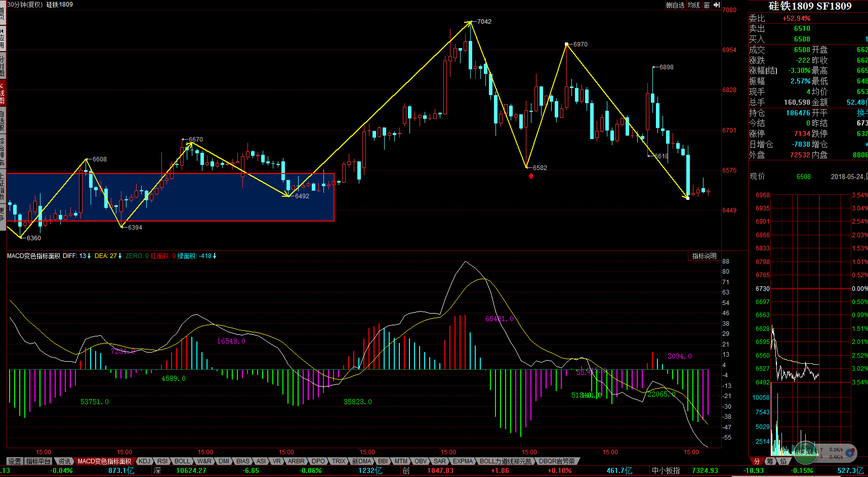Click the green 43% floating speed ball
Screen dimensions: 868x477
[805, 452]
